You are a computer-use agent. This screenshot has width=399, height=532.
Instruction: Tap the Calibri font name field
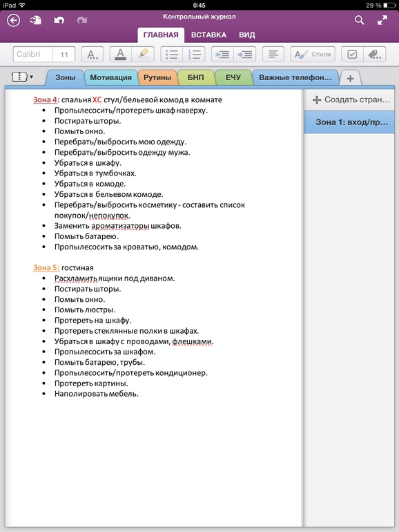(33, 55)
